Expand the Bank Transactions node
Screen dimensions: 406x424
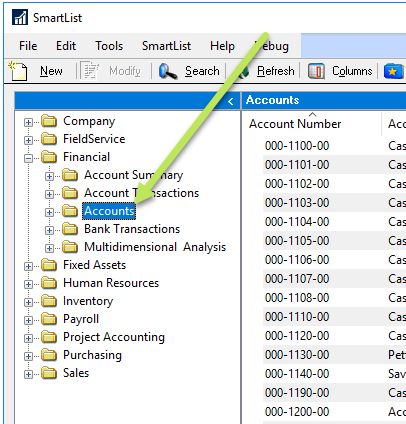[x=49, y=230]
